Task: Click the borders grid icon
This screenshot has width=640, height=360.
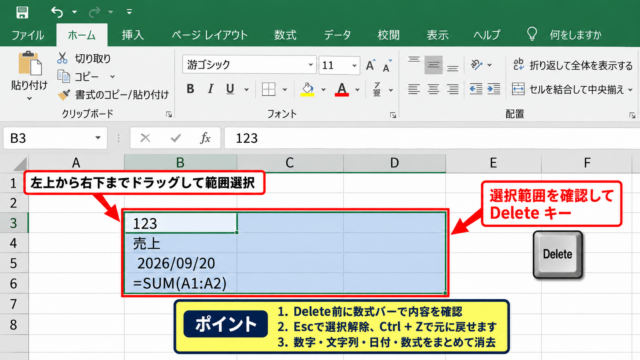Action: coord(269,89)
